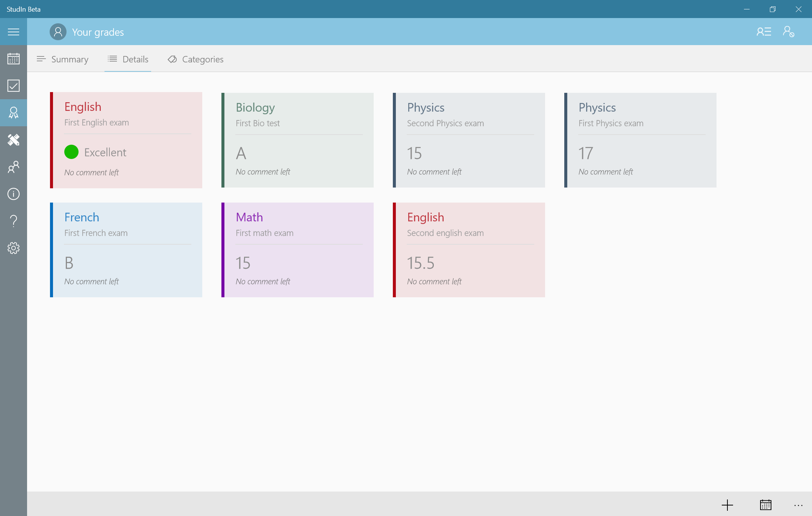Switch to the Categories tab
Viewport: 812px width, 516px height.
click(x=195, y=59)
